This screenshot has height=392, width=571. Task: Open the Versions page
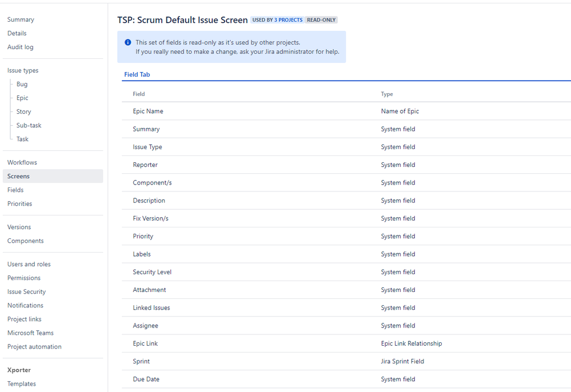tap(19, 227)
